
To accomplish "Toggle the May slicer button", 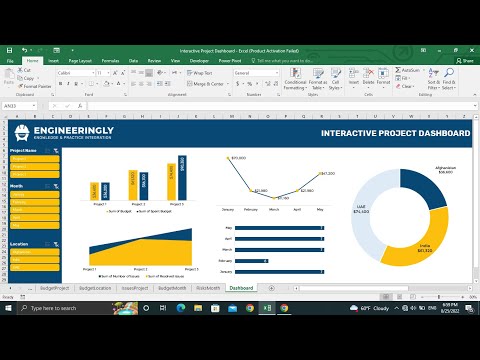I will click(x=35, y=225).
